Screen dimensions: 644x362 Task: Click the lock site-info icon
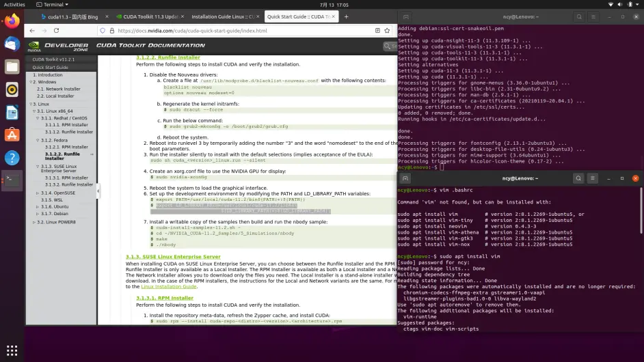tap(111, 31)
